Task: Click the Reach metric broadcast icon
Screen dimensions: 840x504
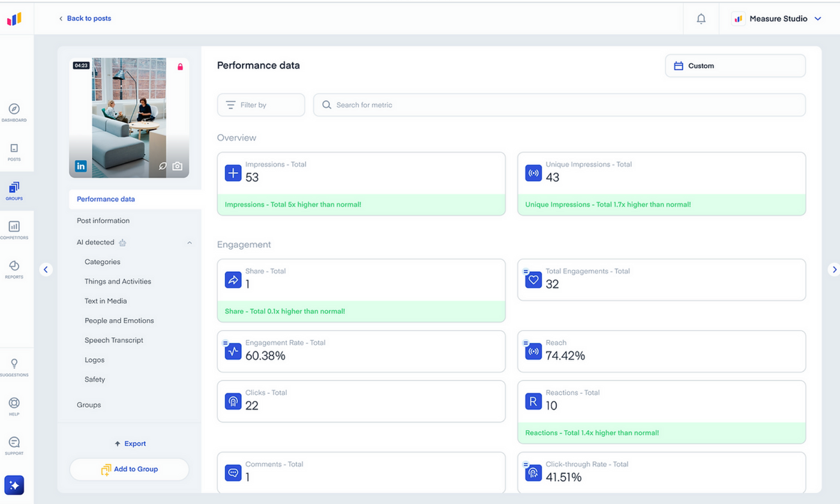Action: point(533,352)
